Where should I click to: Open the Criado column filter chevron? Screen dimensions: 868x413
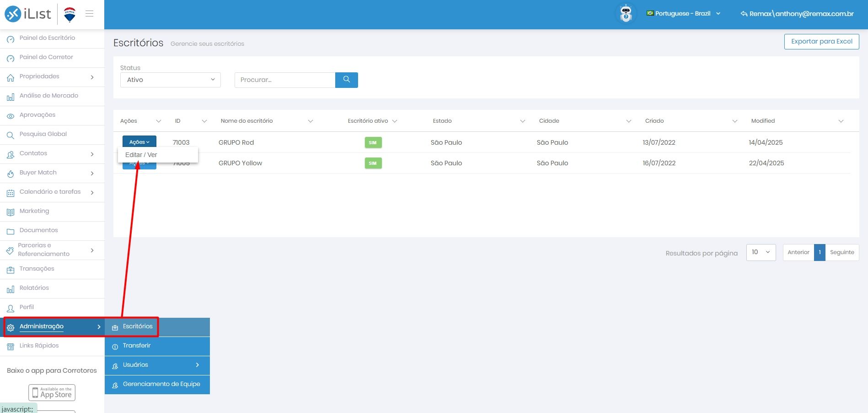[735, 121]
